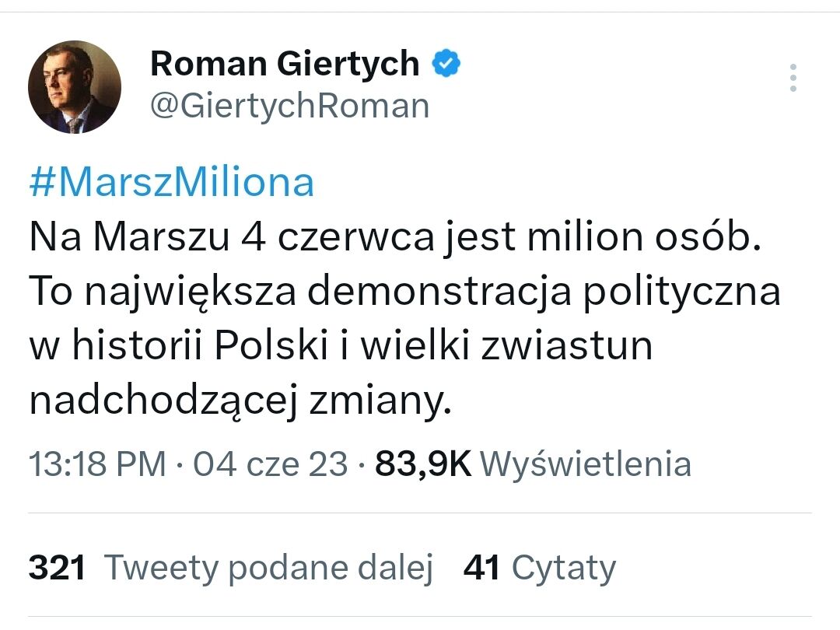This screenshot has width=840, height=630.
Task: Open the tweet options three-dot menu
Action: tap(793, 78)
